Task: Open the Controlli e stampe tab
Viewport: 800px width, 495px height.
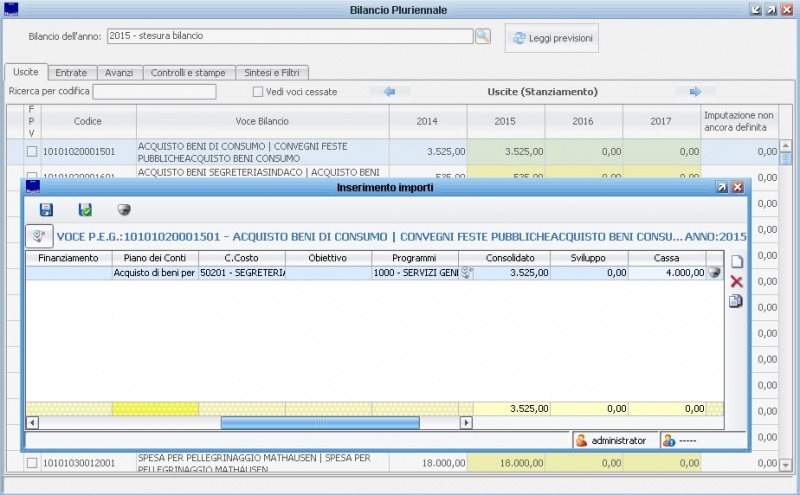Action: pyautogui.click(x=189, y=72)
